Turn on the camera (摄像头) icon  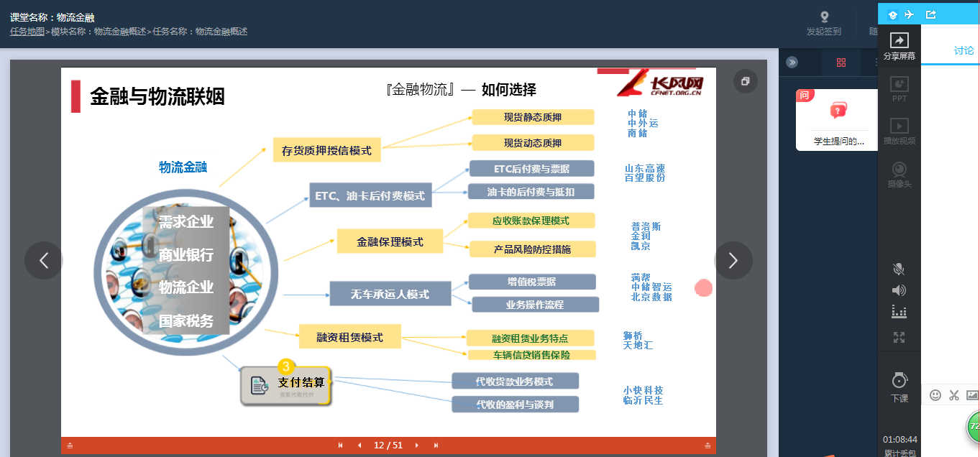tap(899, 170)
